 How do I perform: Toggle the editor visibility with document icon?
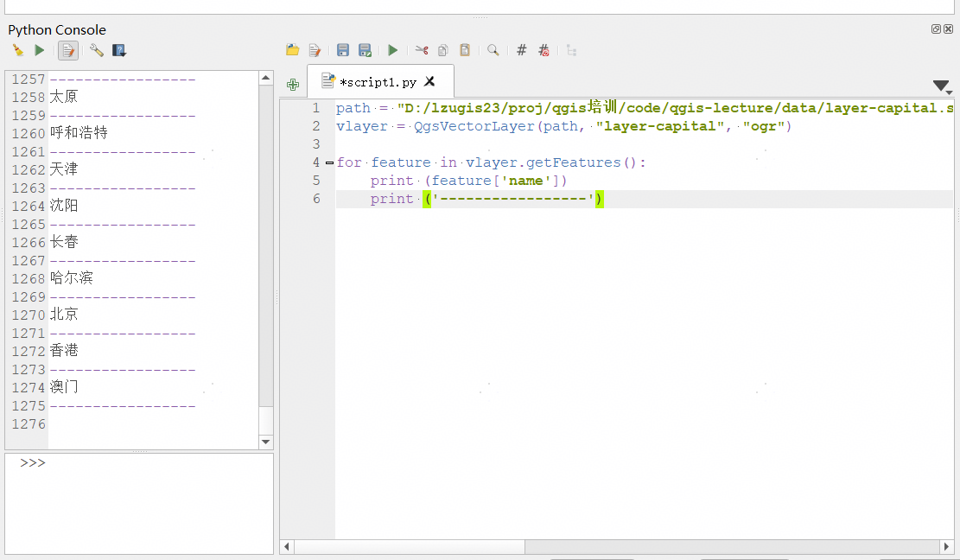pos(67,50)
